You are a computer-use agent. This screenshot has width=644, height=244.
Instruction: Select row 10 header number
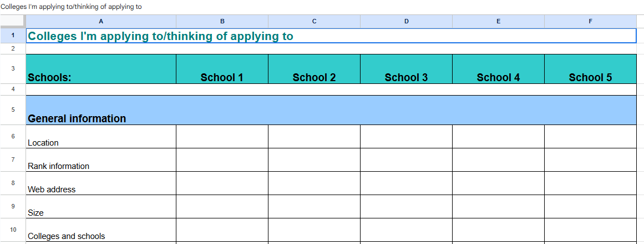coord(13,230)
